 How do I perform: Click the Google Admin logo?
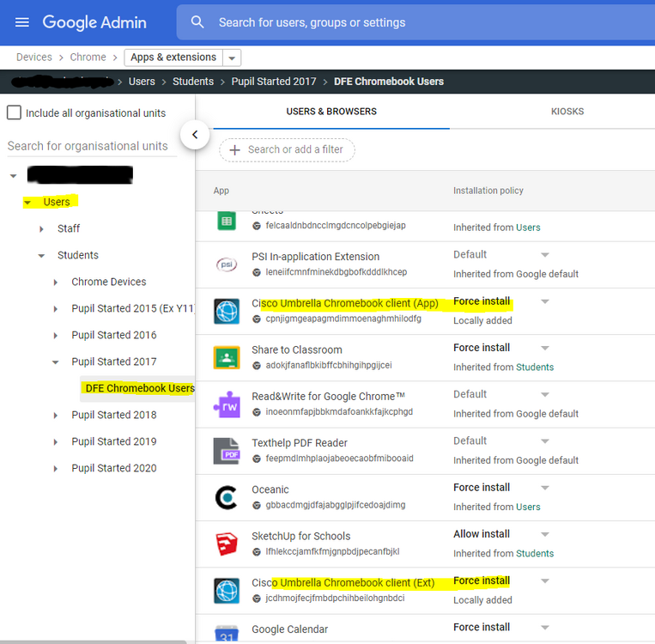point(94,22)
